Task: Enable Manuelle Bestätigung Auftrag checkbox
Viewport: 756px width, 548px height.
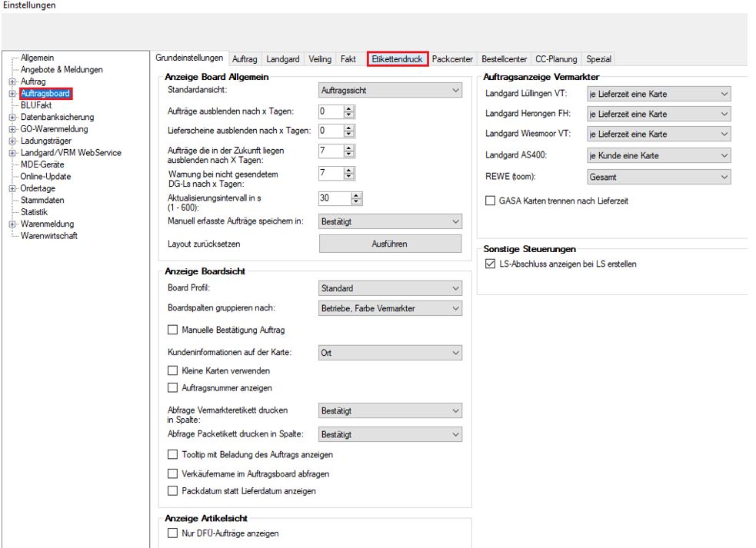Action: (x=173, y=330)
